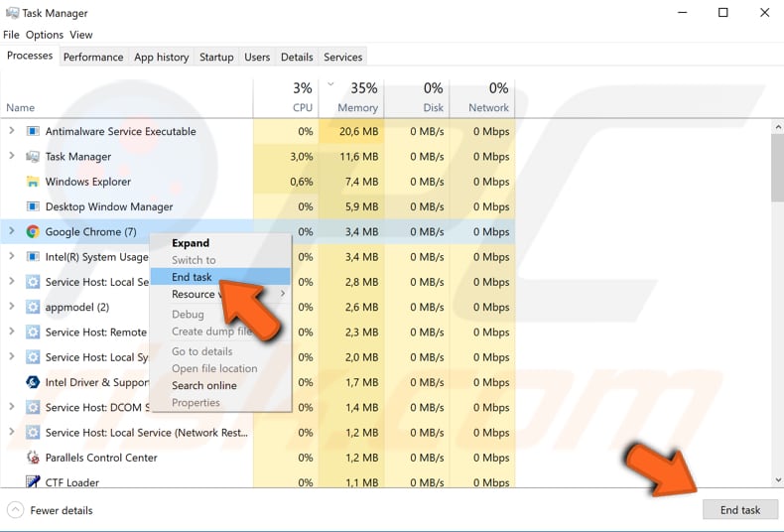Maximize the Task Manager window
The width and height of the screenshot is (784, 532).
click(723, 13)
